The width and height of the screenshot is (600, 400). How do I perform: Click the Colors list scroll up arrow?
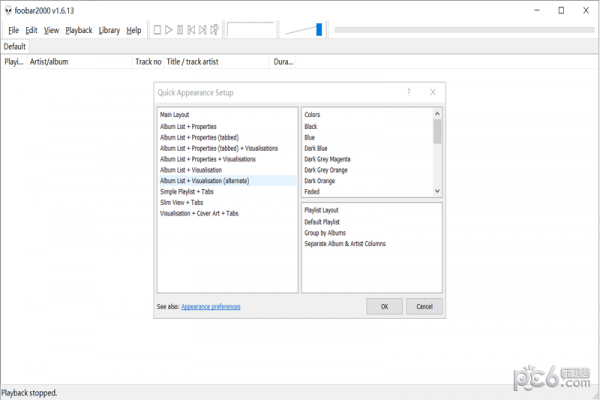click(x=437, y=114)
